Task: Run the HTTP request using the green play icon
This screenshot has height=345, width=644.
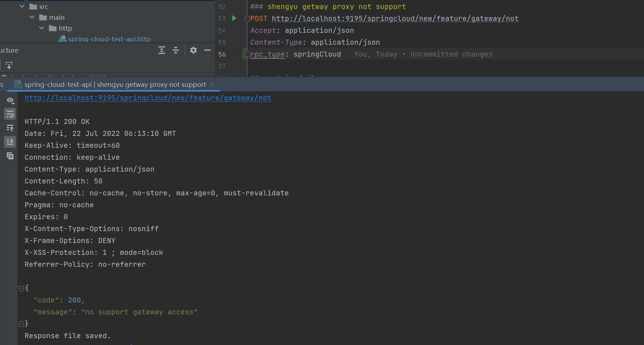Action: pyautogui.click(x=234, y=18)
